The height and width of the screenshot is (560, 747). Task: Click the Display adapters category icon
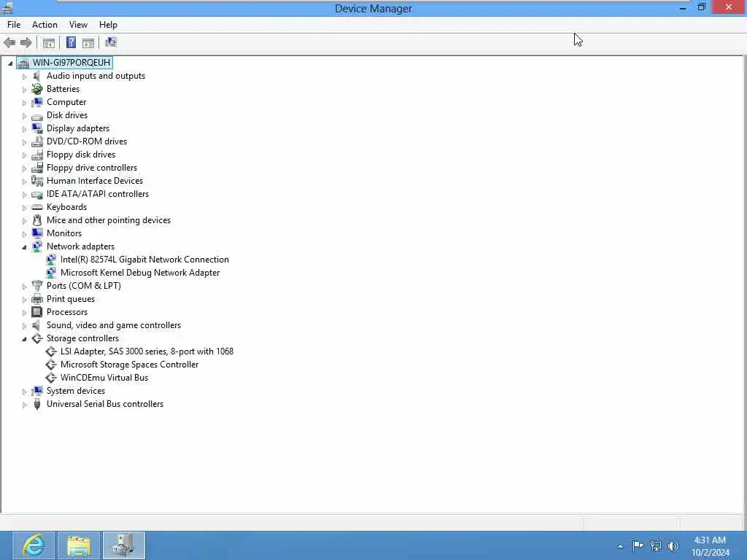coord(37,128)
